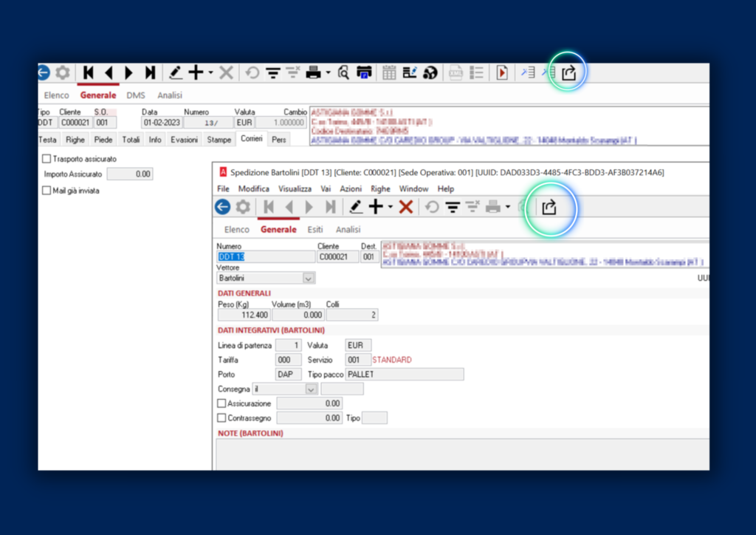Click the clear filter icon in DDT window toolbar
The height and width of the screenshot is (535, 756).
tap(292, 73)
